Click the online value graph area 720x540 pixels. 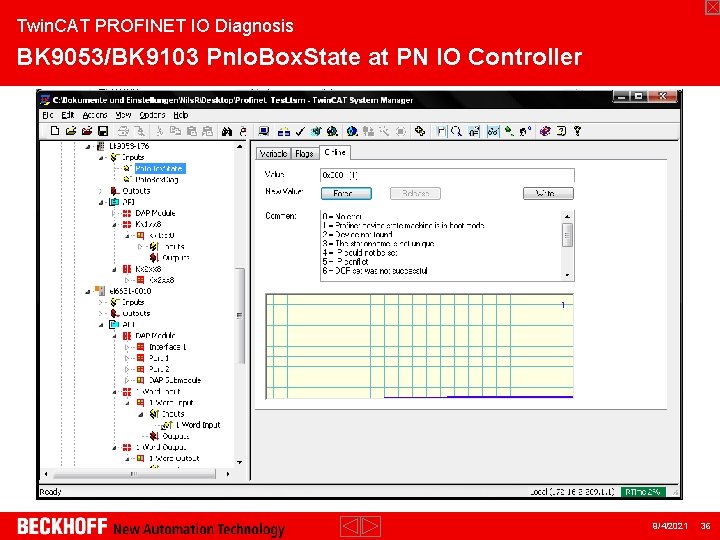pyautogui.click(x=420, y=346)
